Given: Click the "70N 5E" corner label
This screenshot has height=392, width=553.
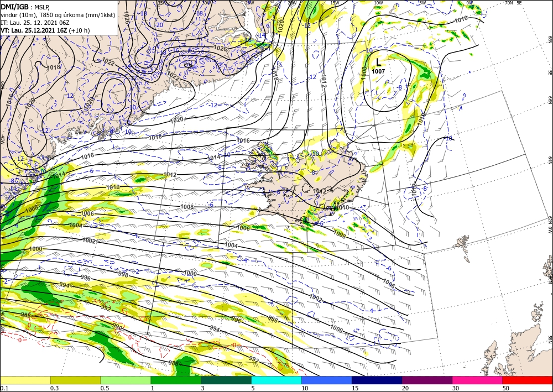Looking at the screenshot, I should tap(513, 2).
